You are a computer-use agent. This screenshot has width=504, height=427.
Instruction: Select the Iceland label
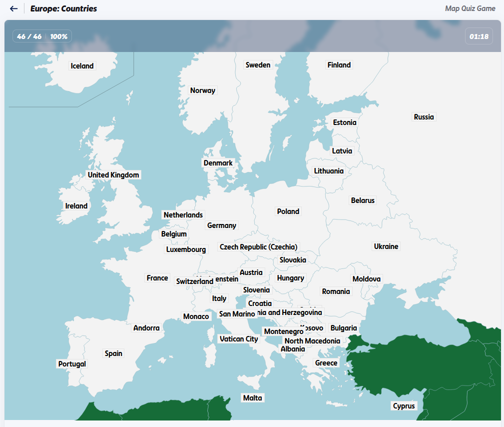[x=82, y=66]
